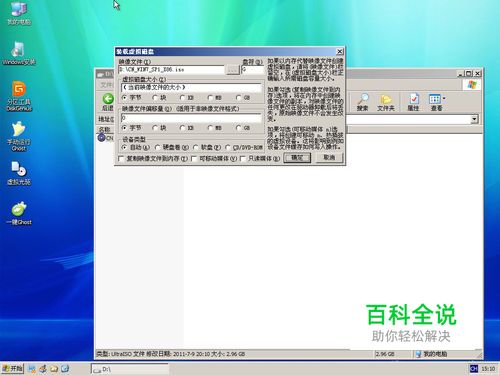Open the Explorer address bar dropdown
Image resolution: width=500 pixels, height=375 pixels.
point(474,119)
